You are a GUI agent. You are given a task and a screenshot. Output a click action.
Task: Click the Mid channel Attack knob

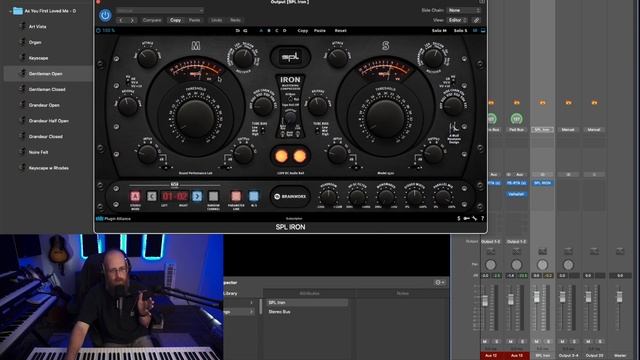147,57
